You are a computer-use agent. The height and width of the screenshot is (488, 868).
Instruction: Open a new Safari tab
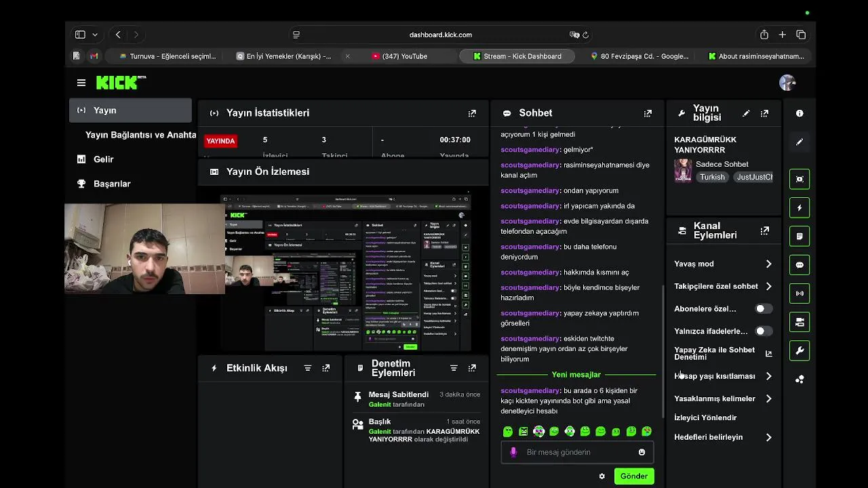click(783, 35)
